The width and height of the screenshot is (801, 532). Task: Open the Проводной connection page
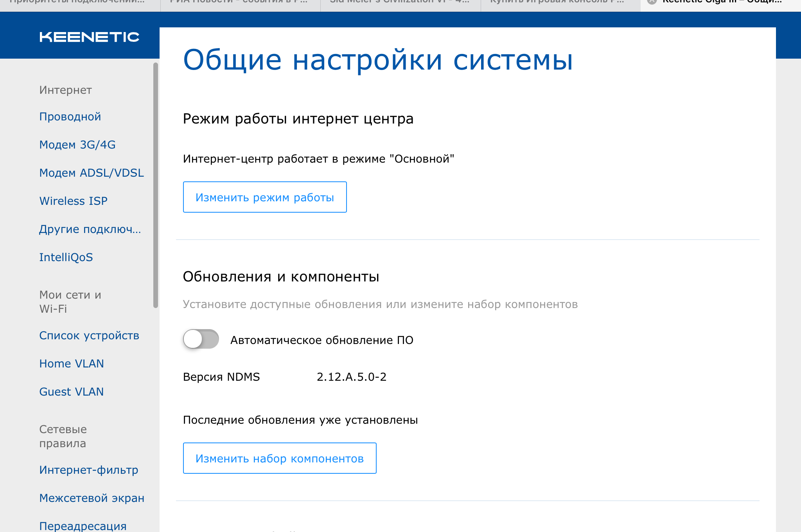click(70, 116)
